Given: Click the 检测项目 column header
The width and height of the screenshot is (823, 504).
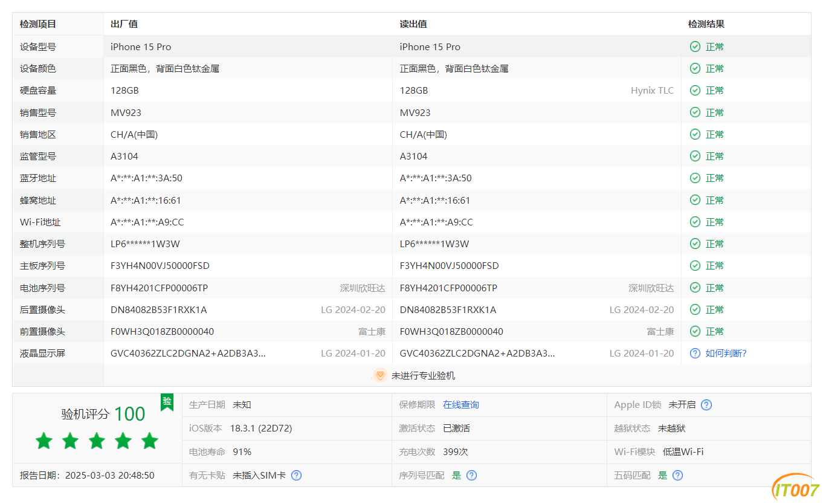Looking at the screenshot, I should [x=38, y=24].
